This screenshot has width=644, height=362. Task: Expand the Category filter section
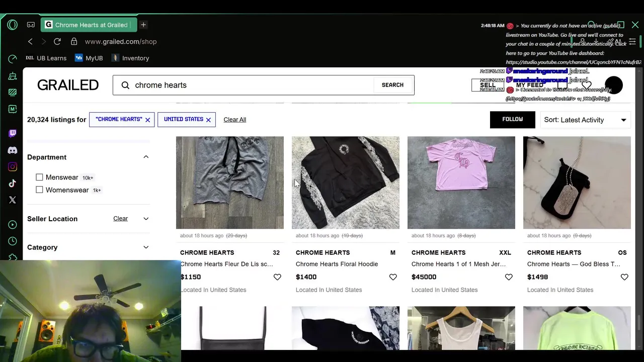coord(146,247)
